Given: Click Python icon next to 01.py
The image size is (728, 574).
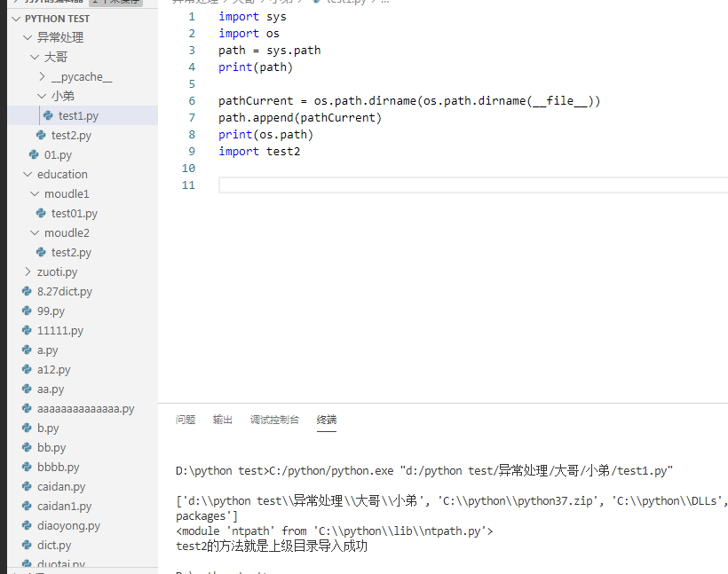Looking at the screenshot, I should click(x=34, y=154).
